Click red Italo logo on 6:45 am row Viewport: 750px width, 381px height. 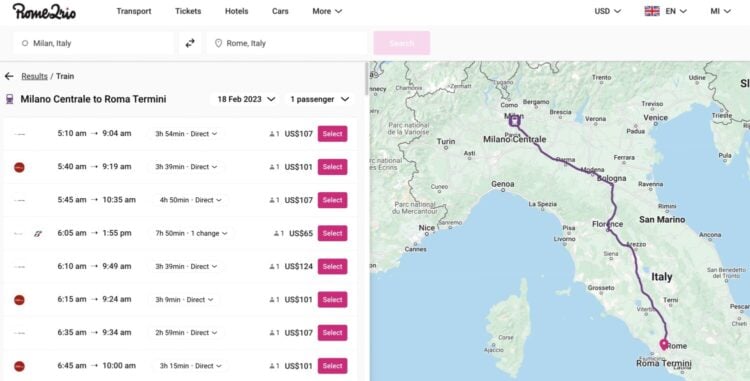coord(19,366)
